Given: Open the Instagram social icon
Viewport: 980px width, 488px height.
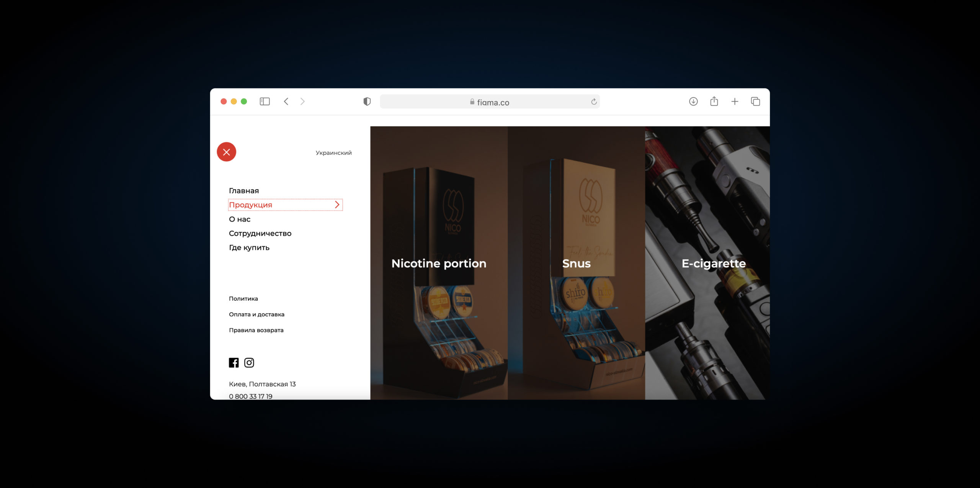Looking at the screenshot, I should (x=249, y=363).
